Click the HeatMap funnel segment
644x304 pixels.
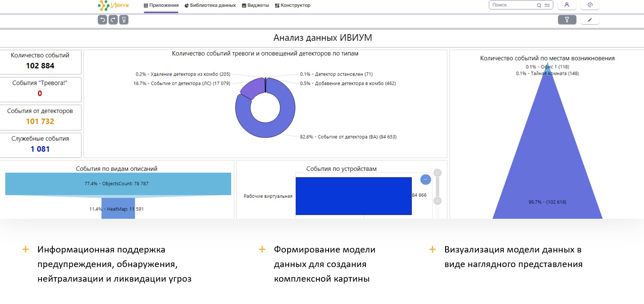point(118,209)
